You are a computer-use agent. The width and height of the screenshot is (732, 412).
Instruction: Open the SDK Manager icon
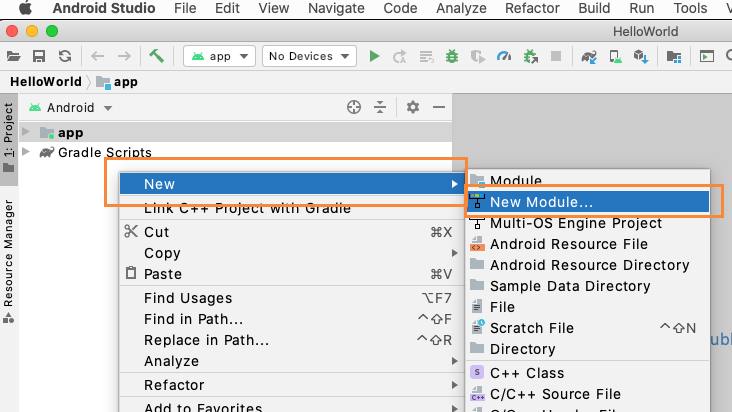pos(641,57)
